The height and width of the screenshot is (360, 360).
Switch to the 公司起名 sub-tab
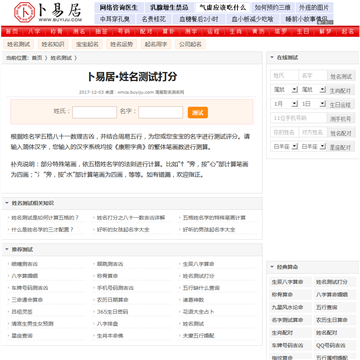click(190, 44)
